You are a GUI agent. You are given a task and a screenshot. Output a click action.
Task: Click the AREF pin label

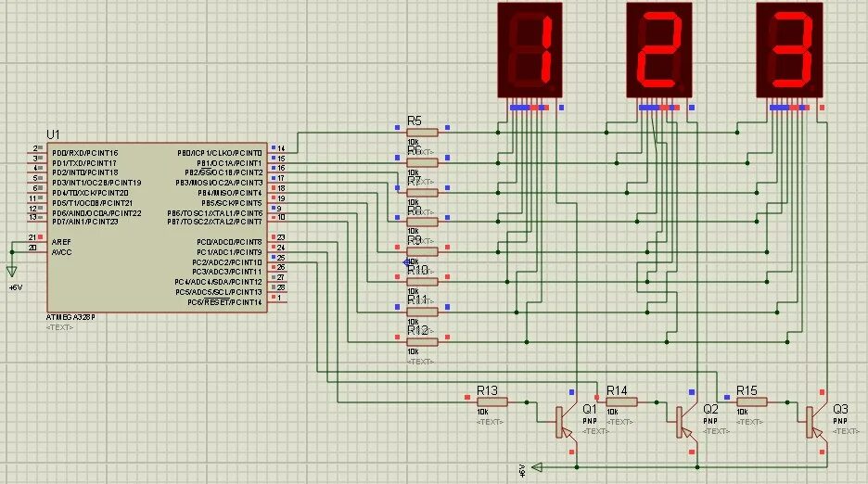61,242
